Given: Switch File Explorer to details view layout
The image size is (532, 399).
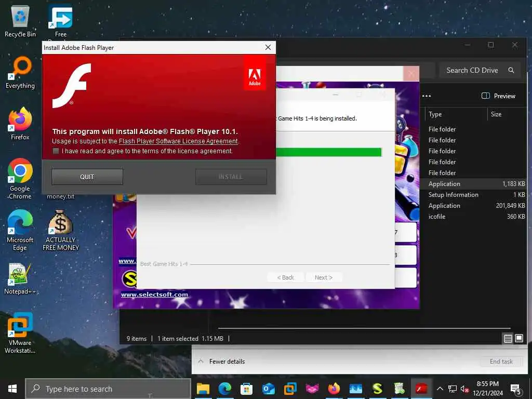Looking at the screenshot, I should [508, 338].
